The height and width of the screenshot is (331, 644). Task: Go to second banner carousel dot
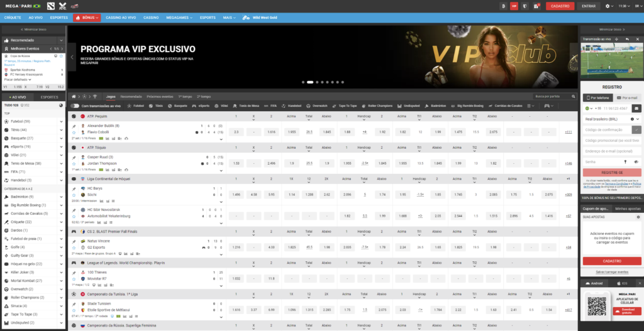pyautogui.click(x=310, y=82)
